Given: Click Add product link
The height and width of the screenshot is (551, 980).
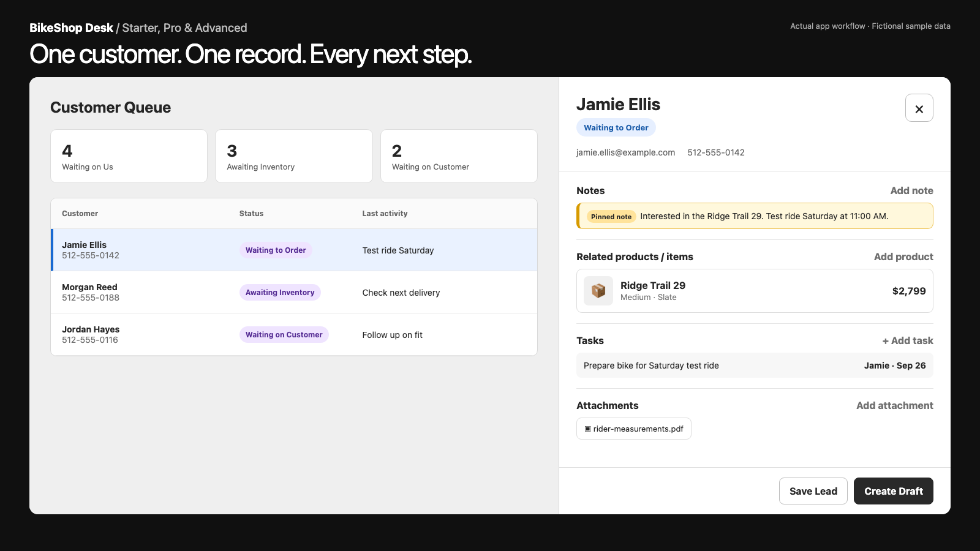Looking at the screenshot, I should coord(903,257).
